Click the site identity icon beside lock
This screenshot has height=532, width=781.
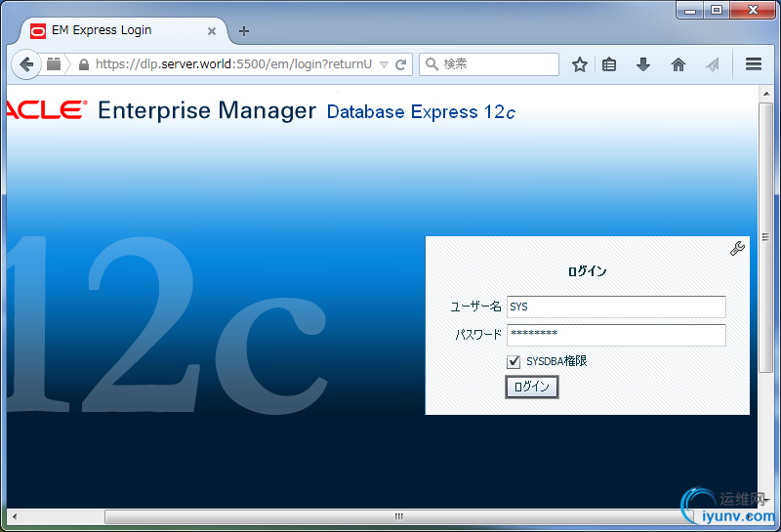pos(54,64)
